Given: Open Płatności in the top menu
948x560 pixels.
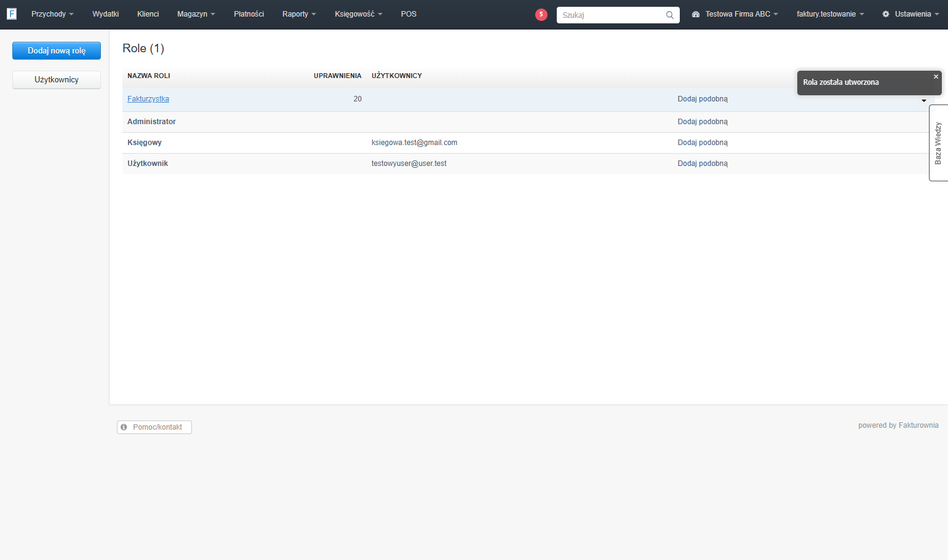Looking at the screenshot, I should pos(249,14).
